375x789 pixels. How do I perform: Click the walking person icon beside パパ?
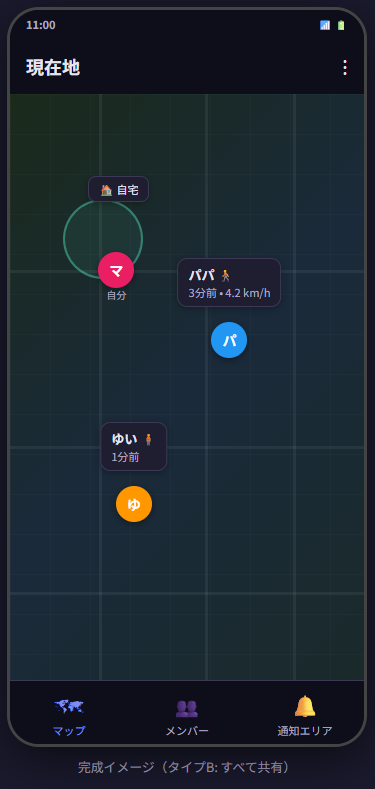225,275
